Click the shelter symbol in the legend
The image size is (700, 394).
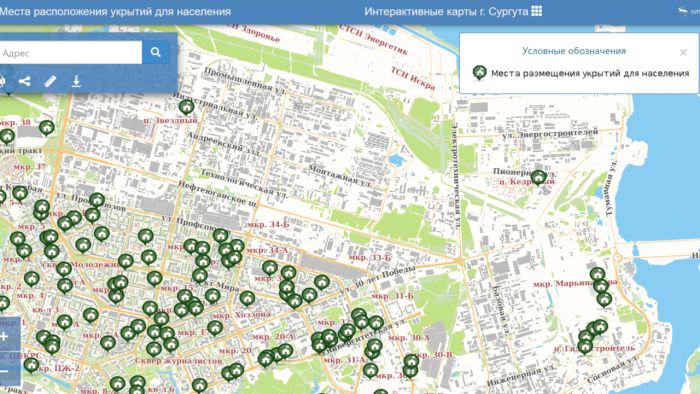[x=479, y=72]
